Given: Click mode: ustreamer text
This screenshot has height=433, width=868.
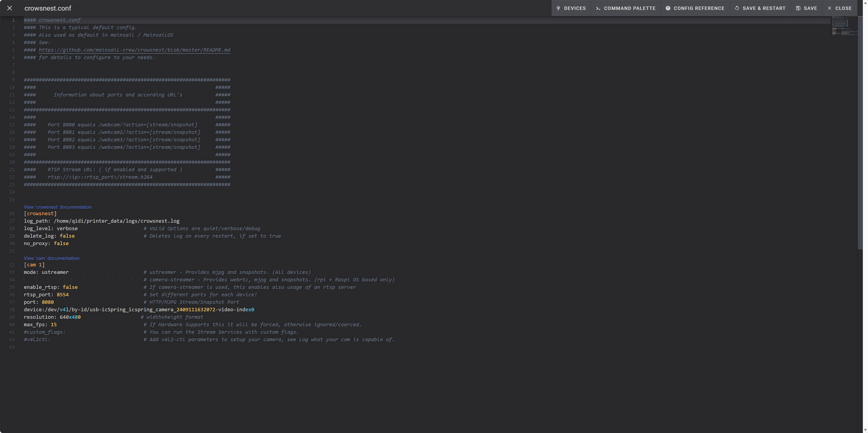Looking at the screenshot, I should [46, 272].
